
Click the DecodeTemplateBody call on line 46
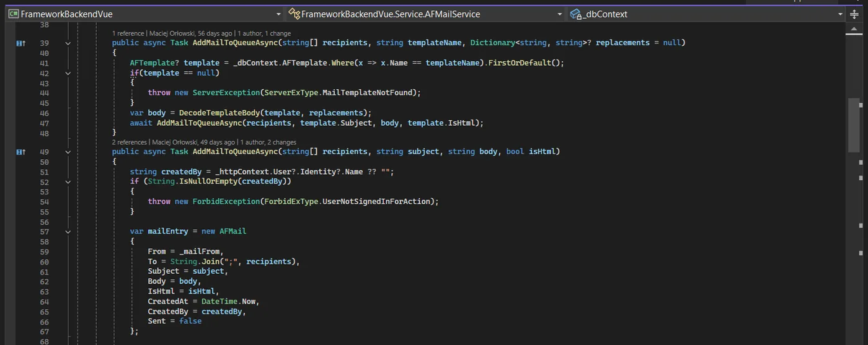(x=219, y=113)
